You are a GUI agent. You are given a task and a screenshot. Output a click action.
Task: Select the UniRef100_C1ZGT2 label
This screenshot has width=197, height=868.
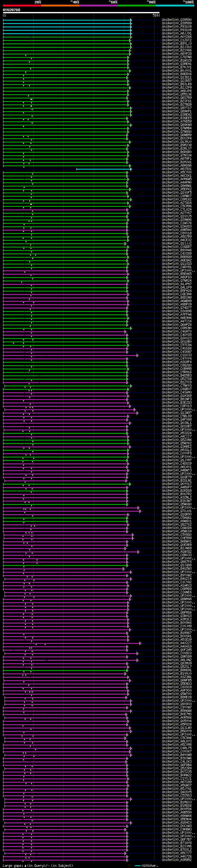[177, 40]
